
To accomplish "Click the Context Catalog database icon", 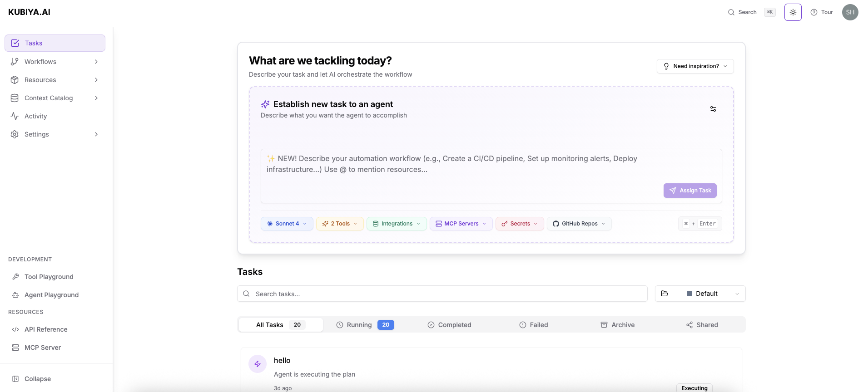I will pos(15,98).
